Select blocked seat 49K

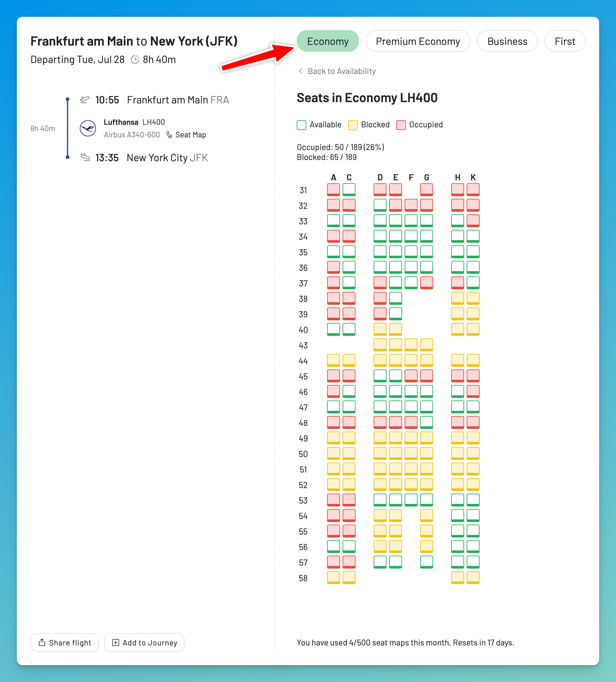click(473, 438)
